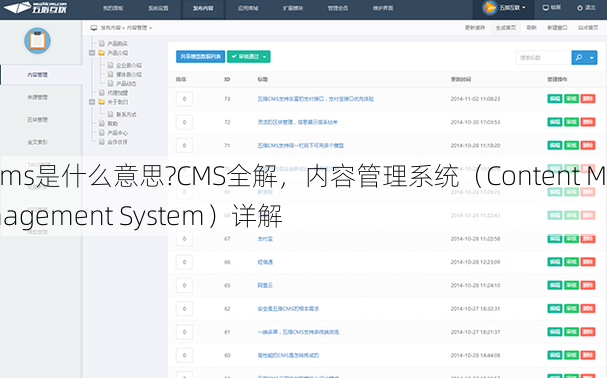
Task: Open the 系统设置 top menu
Action: [158, 8]
